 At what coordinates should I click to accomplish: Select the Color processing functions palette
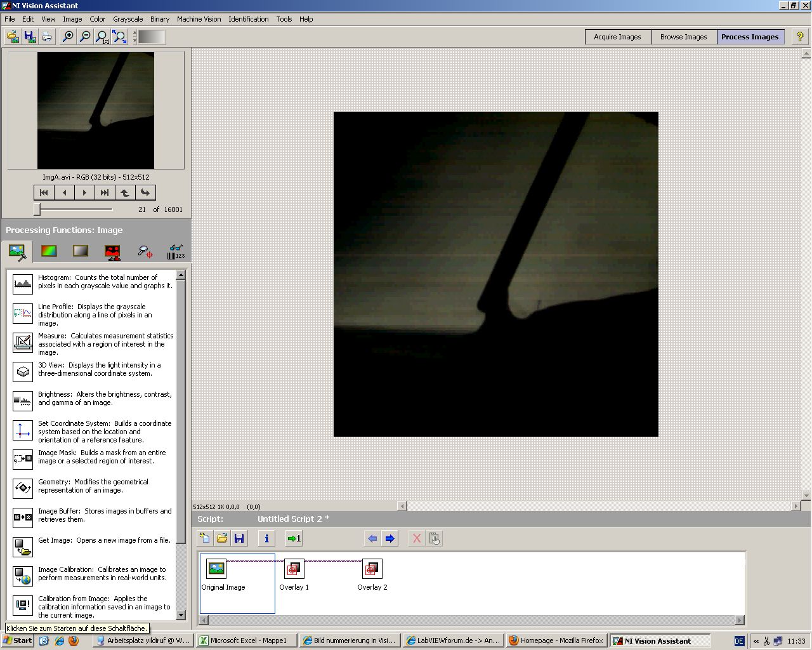tap(49, 251)
